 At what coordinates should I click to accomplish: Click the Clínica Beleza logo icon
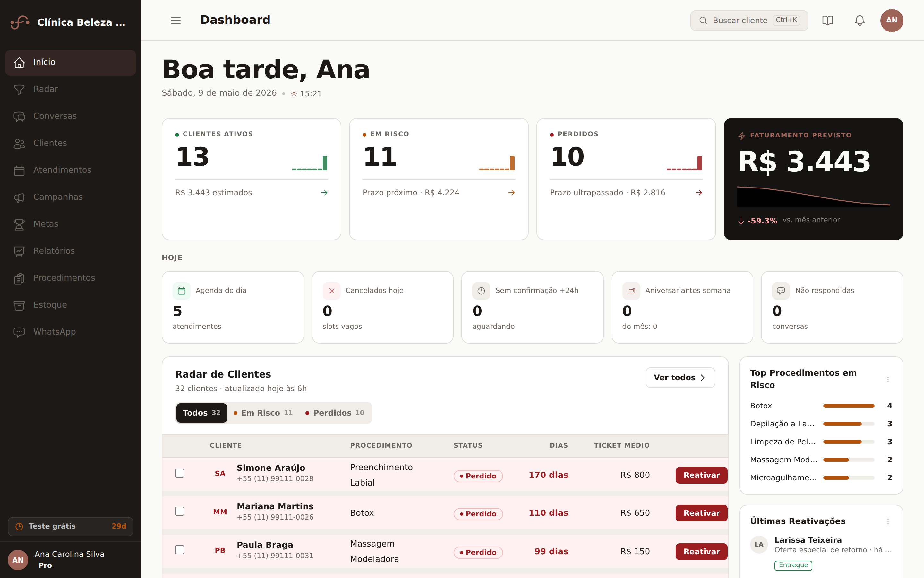(20, 22)
